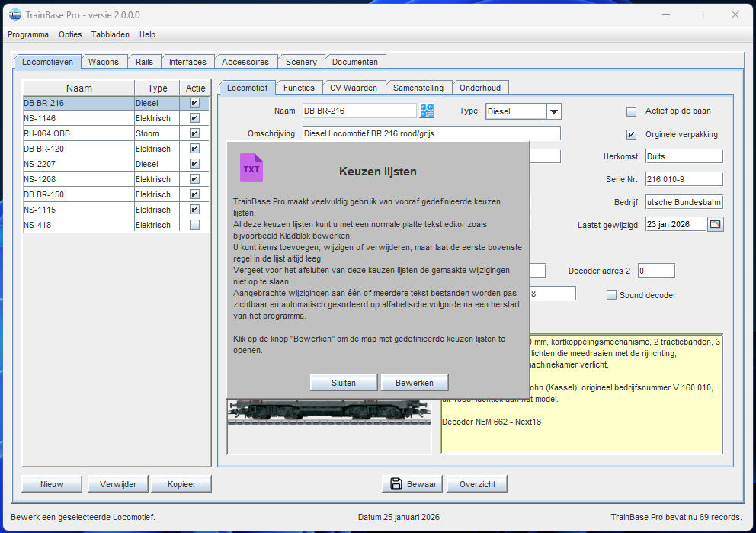The width and height of the screenshot is (756, 533).
Task: Switch to the Wagons tab
Action: pyautogui.click(x=104, y=62)
